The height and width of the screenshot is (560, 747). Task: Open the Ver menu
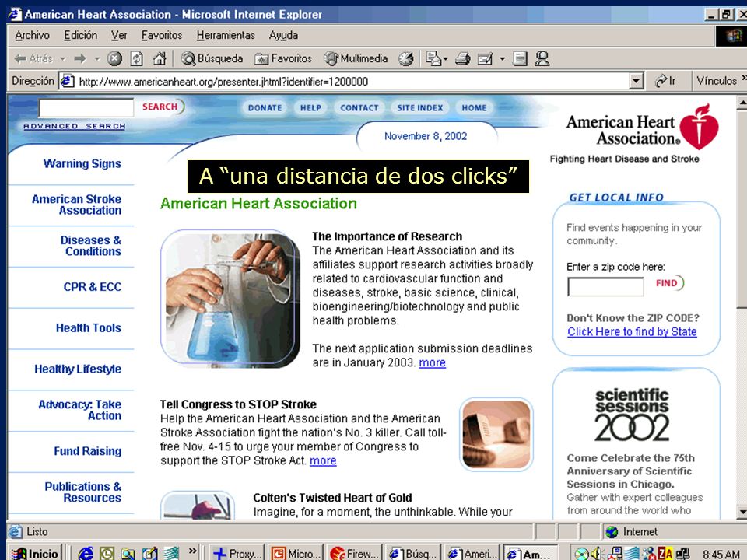pyautogui.click(x=119, y=35)
